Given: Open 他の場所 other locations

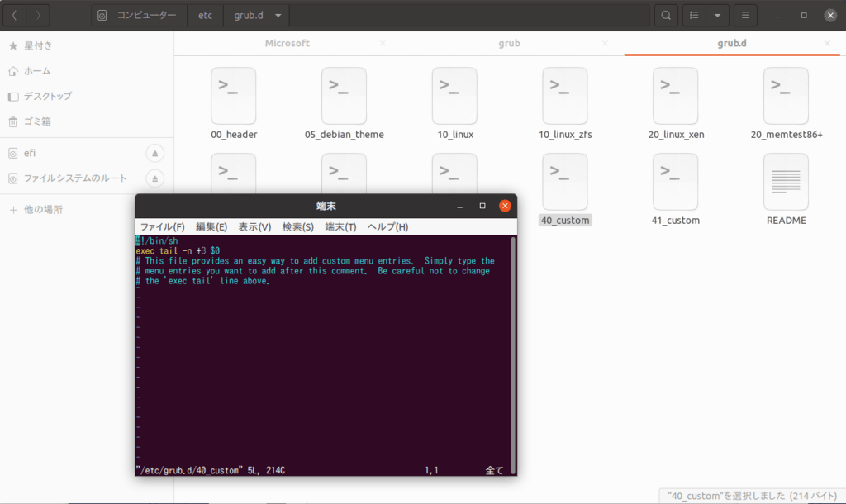Looking at the screenshot, I should pos(86,209).
